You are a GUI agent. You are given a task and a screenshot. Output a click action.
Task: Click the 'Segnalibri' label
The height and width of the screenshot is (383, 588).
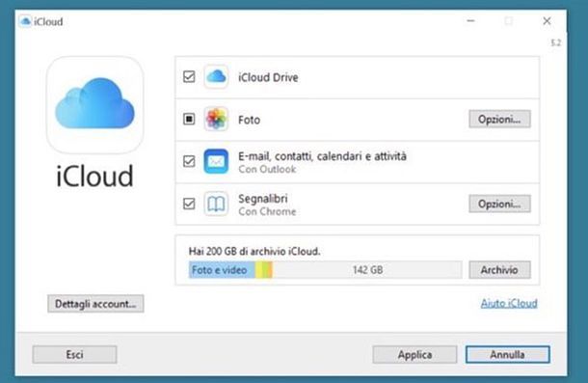click(x=263, y=199)
